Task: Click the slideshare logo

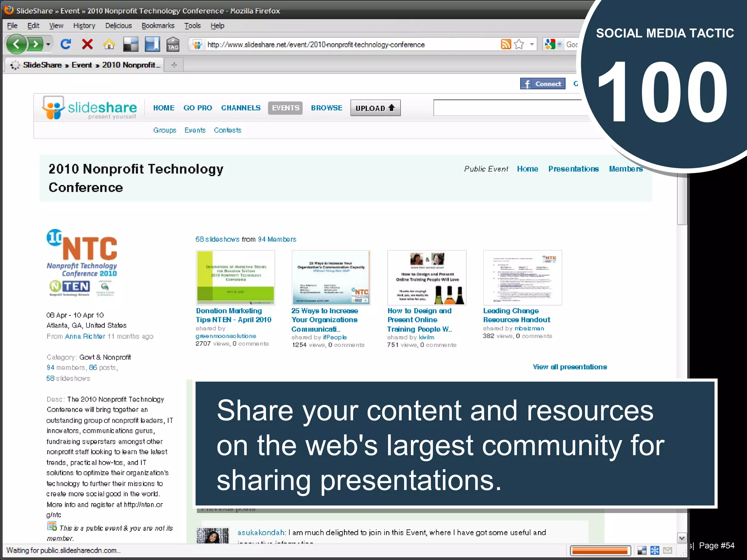Action: [90, 108]
